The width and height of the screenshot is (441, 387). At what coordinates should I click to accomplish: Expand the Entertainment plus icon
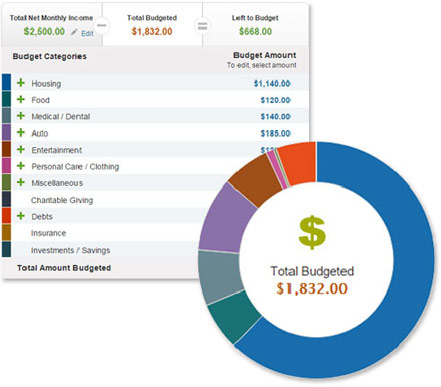tap(21, 149)
